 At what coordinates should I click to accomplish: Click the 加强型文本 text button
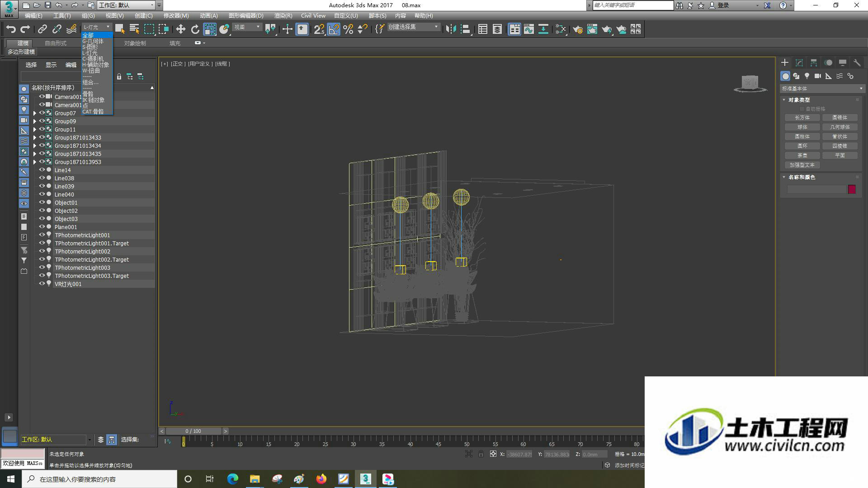(x=802, y=165)
